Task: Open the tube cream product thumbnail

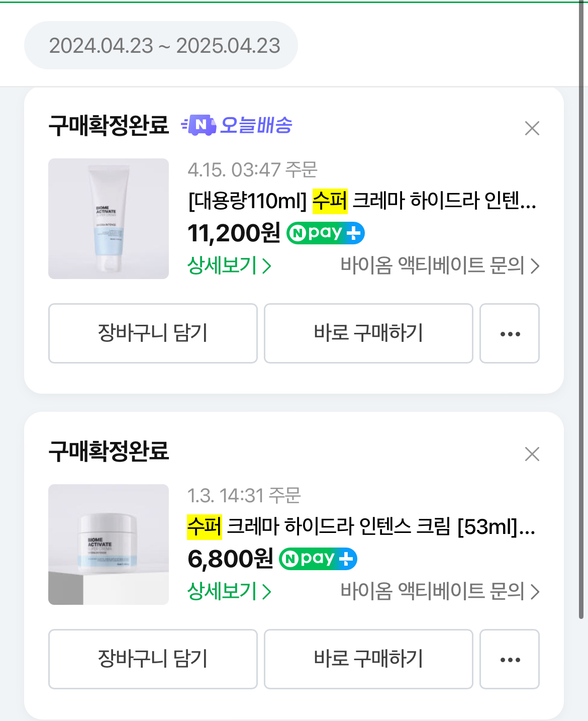Action: (x=109, y=219)
